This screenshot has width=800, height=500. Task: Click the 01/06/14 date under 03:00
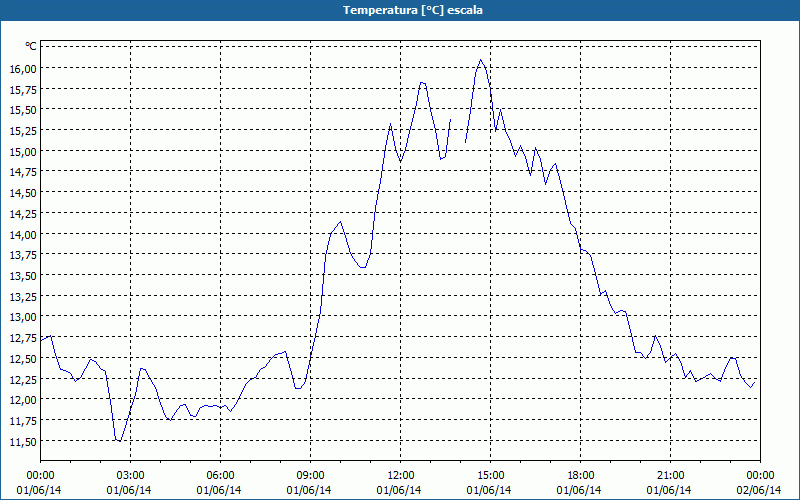point(129,490)
